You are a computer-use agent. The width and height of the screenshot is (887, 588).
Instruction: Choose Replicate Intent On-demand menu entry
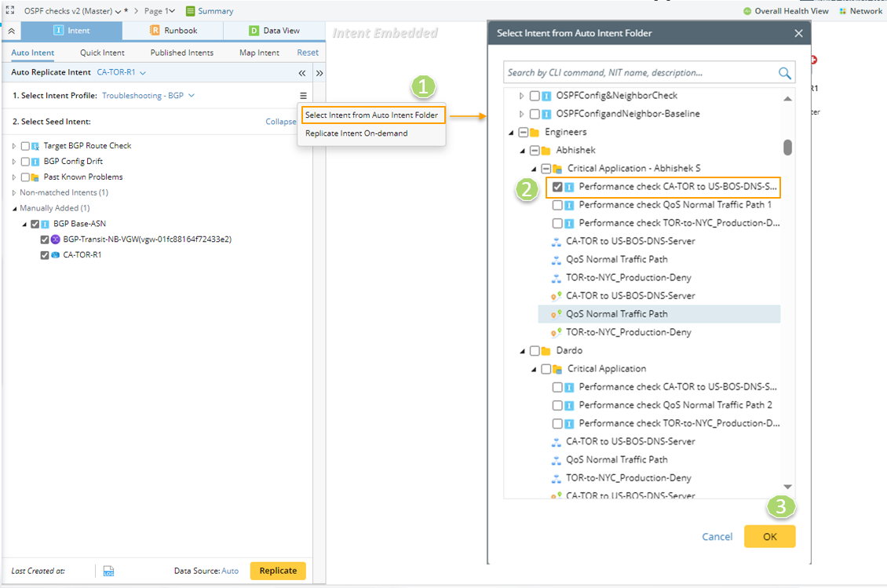[356, 133]
